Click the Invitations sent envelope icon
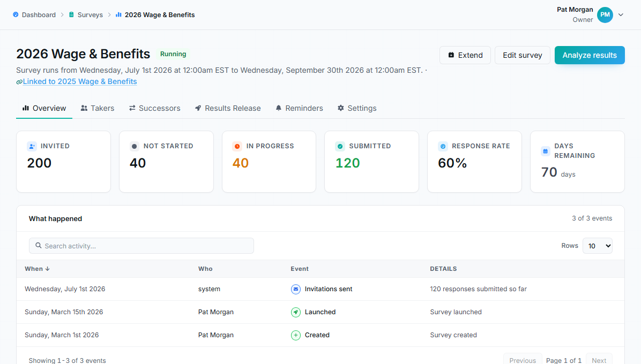The image size is (641, 364). tap(295, 289)
